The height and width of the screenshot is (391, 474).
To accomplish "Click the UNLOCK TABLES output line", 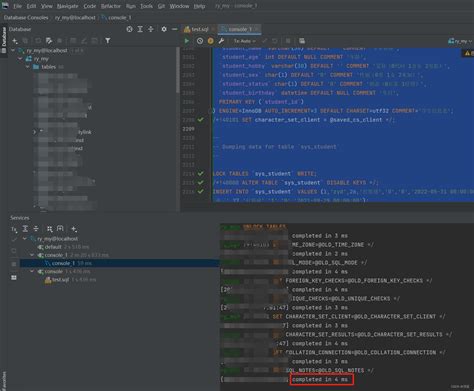I will coord(264,227).
